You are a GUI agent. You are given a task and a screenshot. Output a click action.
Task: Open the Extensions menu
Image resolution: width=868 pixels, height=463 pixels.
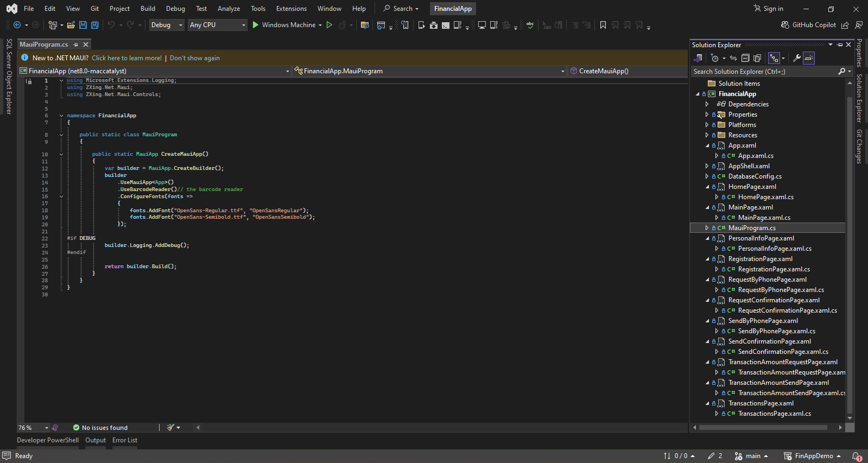pos(292,9)
